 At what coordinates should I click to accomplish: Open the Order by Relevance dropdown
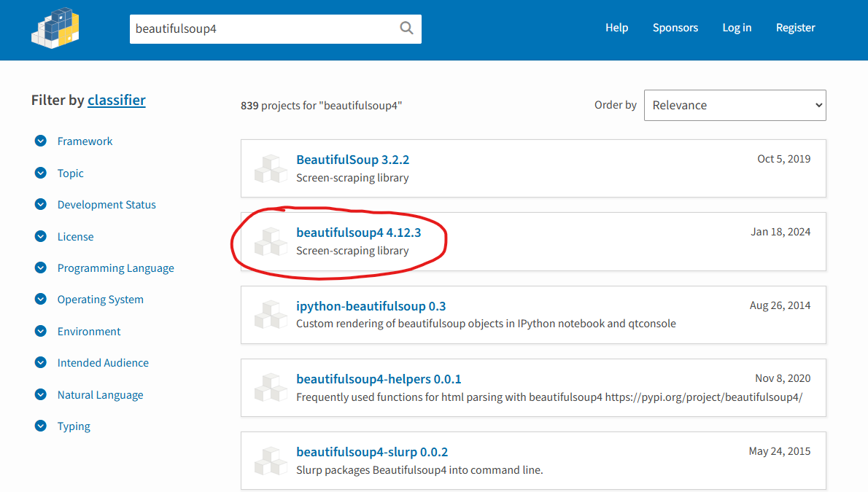[735, 105]
